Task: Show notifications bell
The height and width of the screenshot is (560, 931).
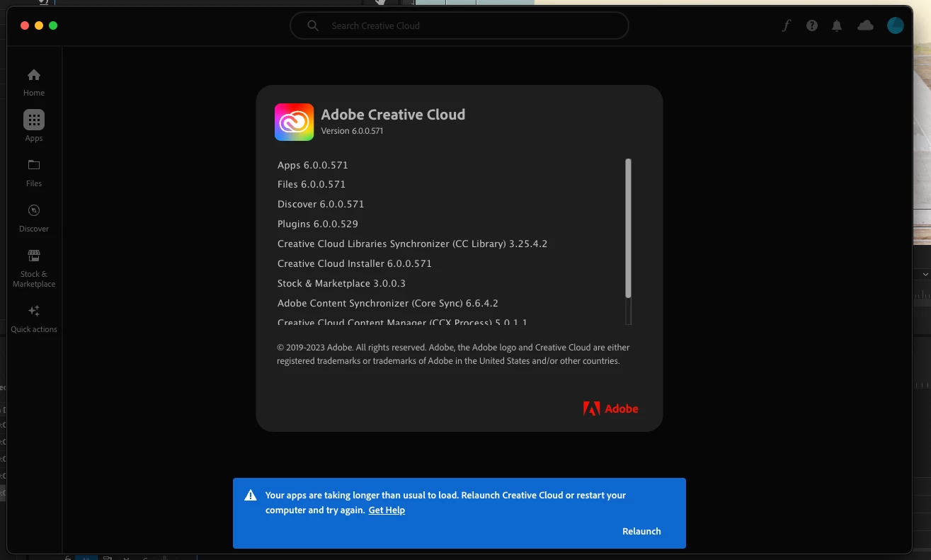Action: click(837, 25)
